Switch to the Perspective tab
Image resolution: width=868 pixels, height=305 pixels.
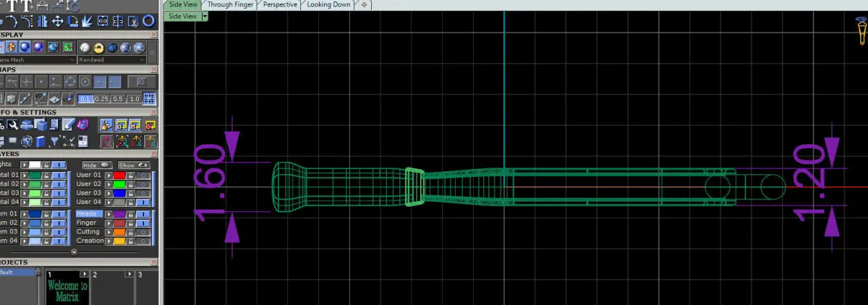click(280, 4)
